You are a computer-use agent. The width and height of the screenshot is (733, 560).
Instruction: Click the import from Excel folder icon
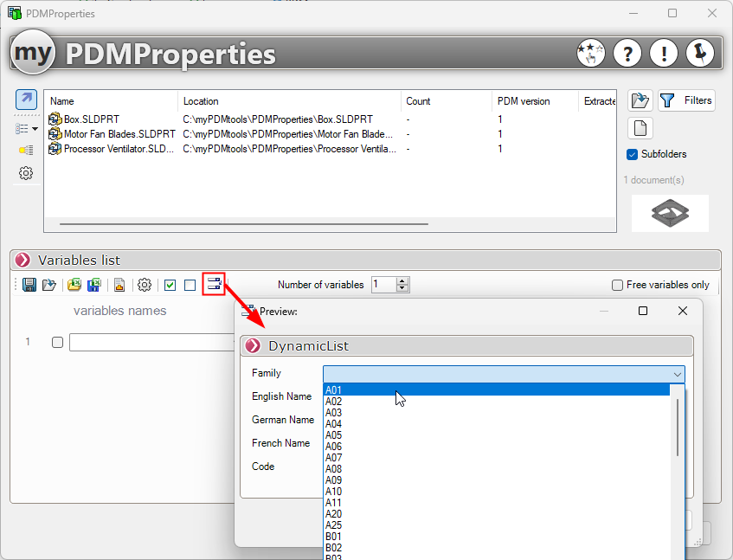(74, 285)
